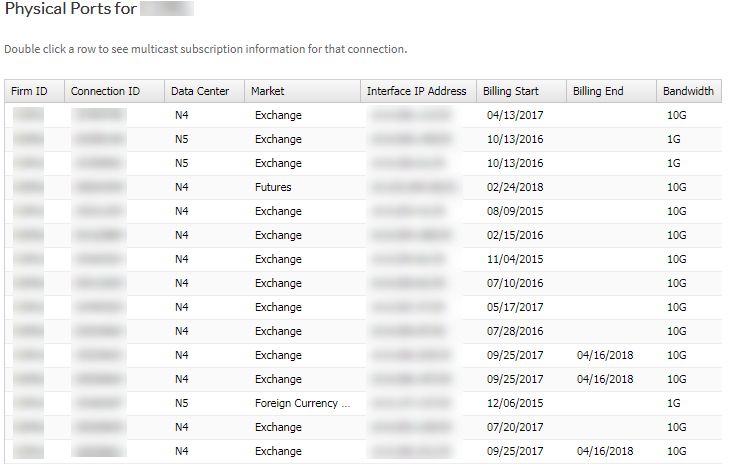Click the Market column header
Screen dimensions: 731x464
coord(302,91)
